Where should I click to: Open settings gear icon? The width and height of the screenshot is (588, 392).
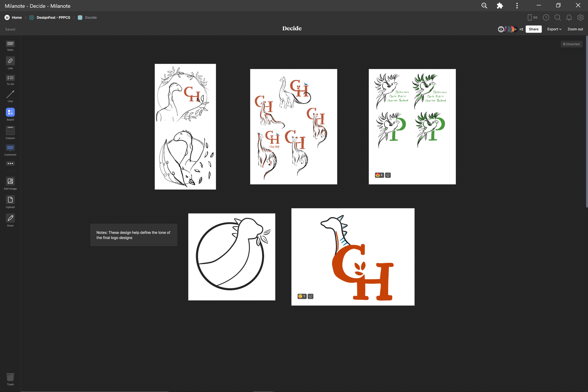click(x=580, y=17)
